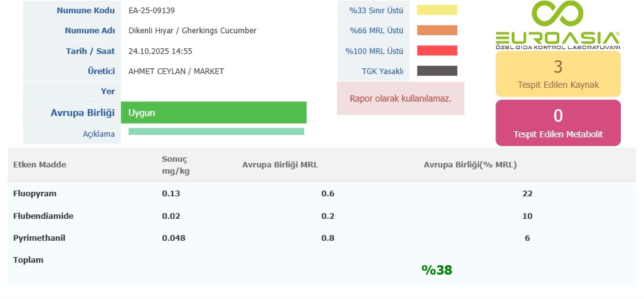
Task: Click the Etken Madde column header
Action: [40, 165]
